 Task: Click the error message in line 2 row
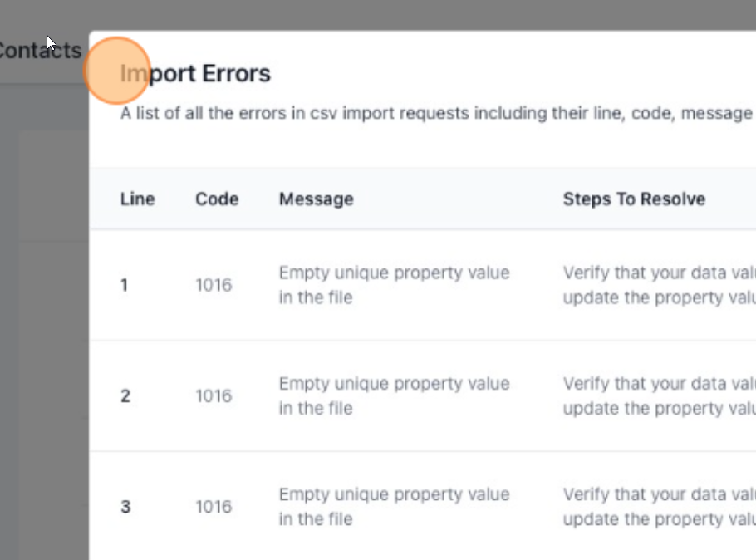point(394,396)
